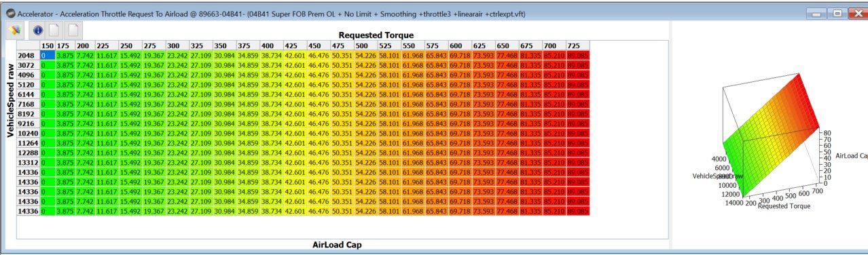Select the 725 column header
This screenshot has height=255, width=868.
574,45
